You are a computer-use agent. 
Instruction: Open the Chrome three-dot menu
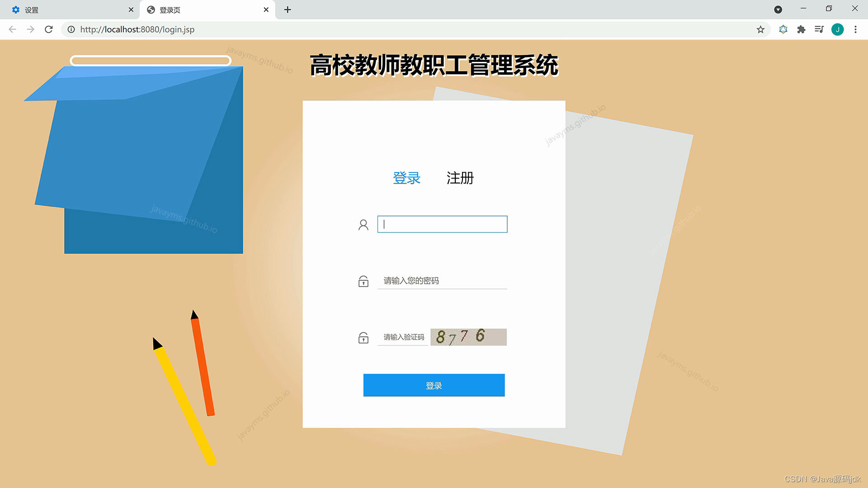(855, 29)
